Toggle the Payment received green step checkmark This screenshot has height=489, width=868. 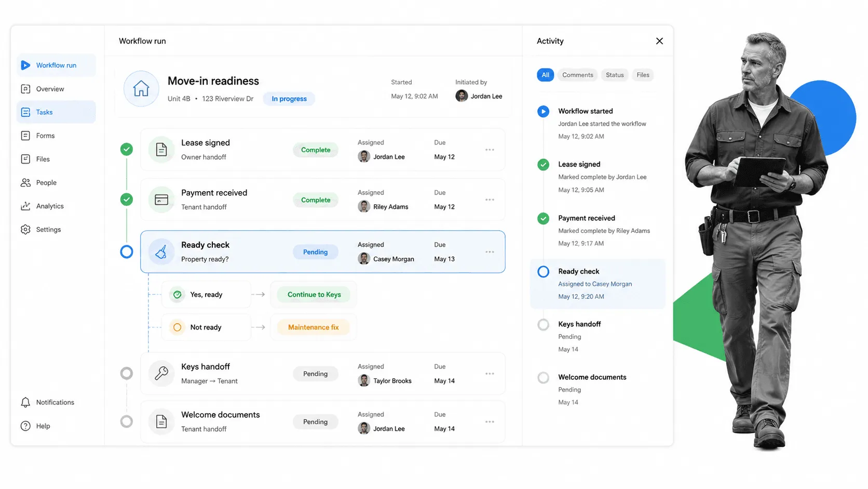tap(127, 200)
